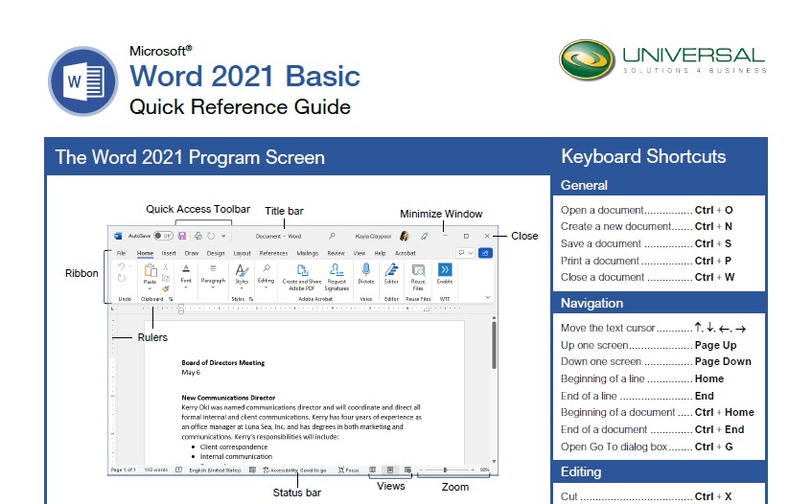Image resolution: width=812 pixels, height=504 pixels.
Task: Select the Format Painter brush icon
Action: point(165,288)
